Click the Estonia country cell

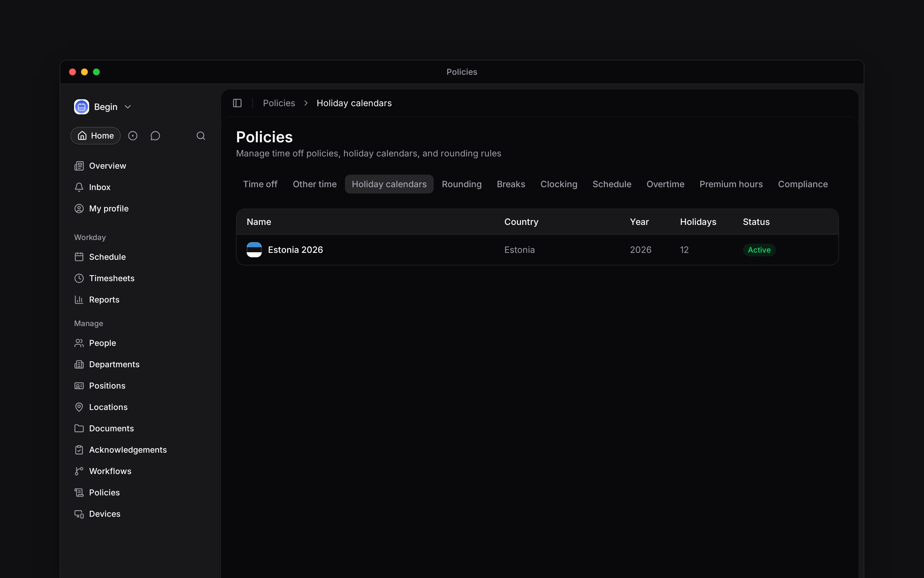(x=519, y=250)
